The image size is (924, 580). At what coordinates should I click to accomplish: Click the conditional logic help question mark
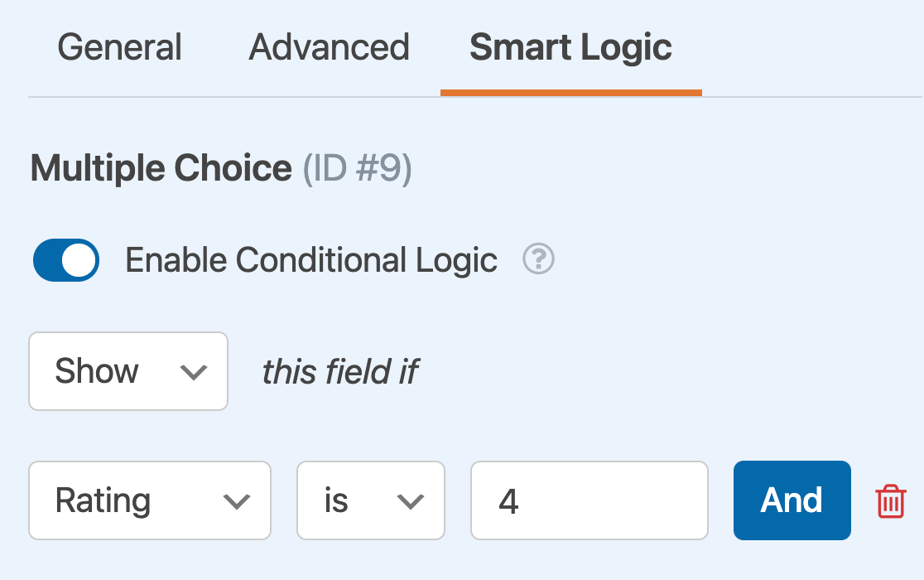[x=538, y=260]
